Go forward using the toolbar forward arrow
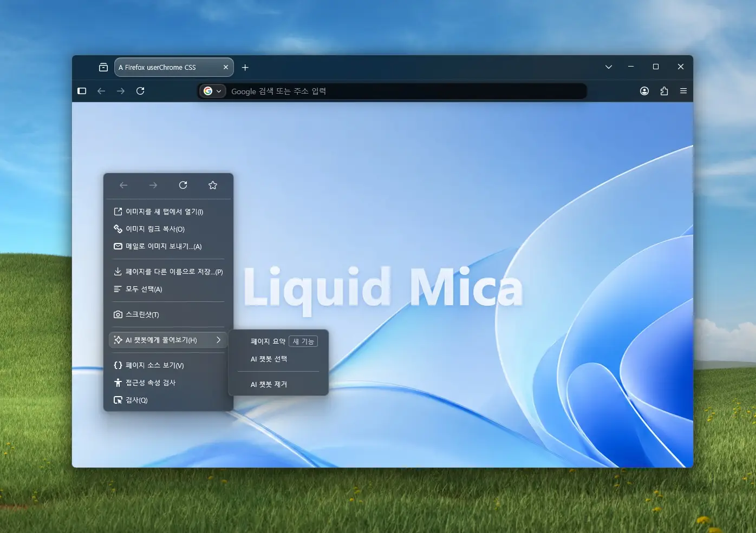Viewport: 756px width, 533px height. coord(121,91)
